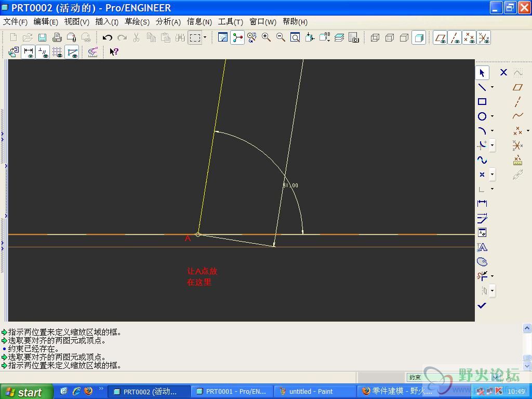The image size is (532, 399).
Task: Click the Zoom In magnifier
Action: (267, 37)
